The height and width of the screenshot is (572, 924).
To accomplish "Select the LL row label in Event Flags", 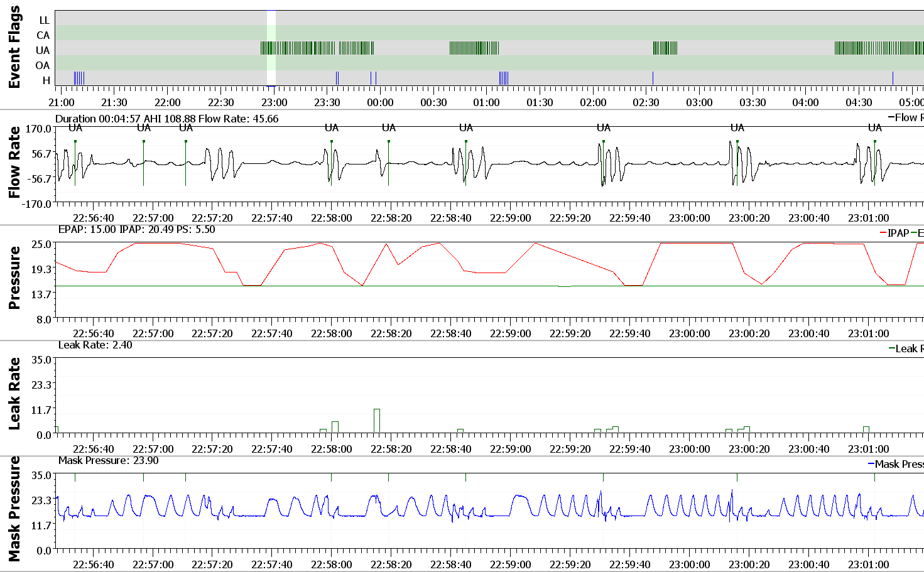I will pos(44,20).
